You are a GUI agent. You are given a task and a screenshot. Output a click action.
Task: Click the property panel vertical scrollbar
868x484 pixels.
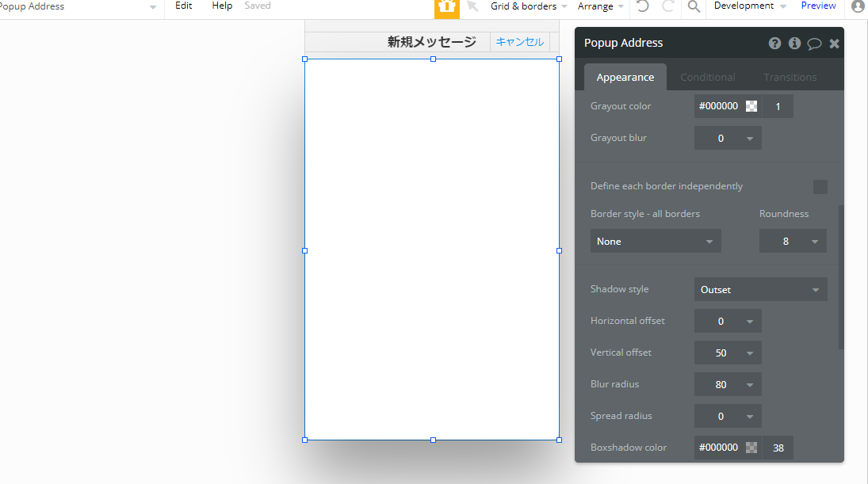[x=841, y=276]
